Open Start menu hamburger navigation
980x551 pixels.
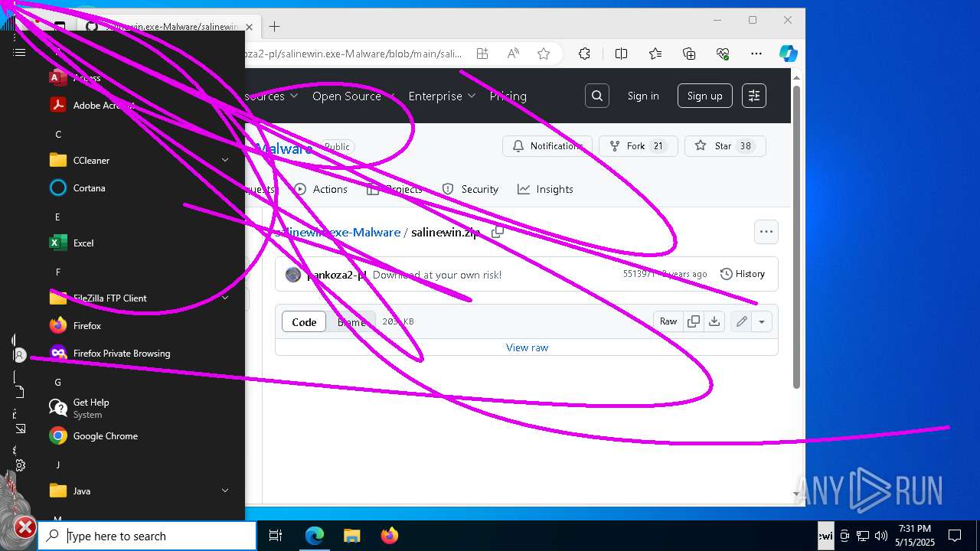(20, 52)
